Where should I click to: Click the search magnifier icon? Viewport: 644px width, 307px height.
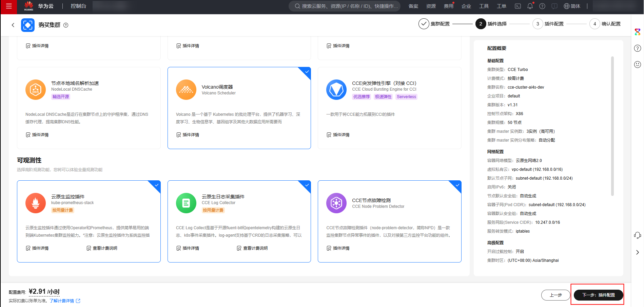click(x=297, y=6)
